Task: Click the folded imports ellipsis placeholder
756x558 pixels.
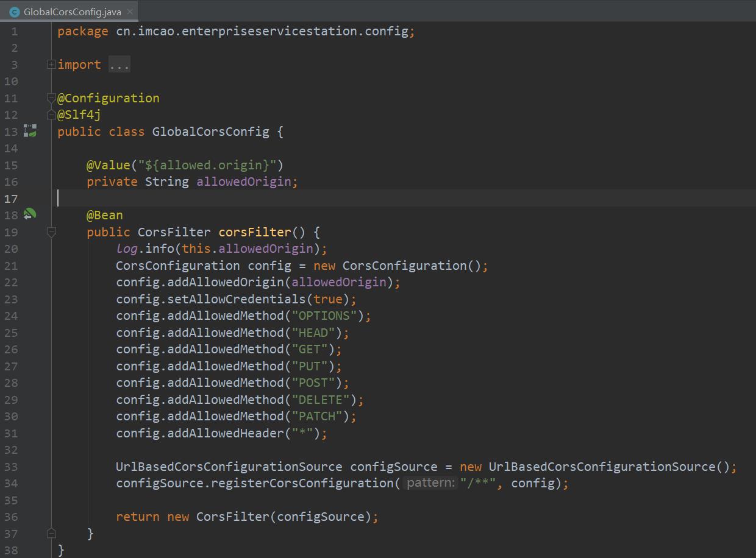Action: click(x=119, y=65)
